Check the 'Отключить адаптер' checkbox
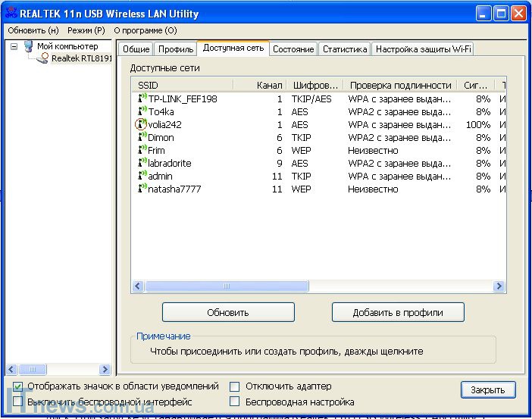The width and height of the screenshot is (532, 419). (x=234, y=386)
